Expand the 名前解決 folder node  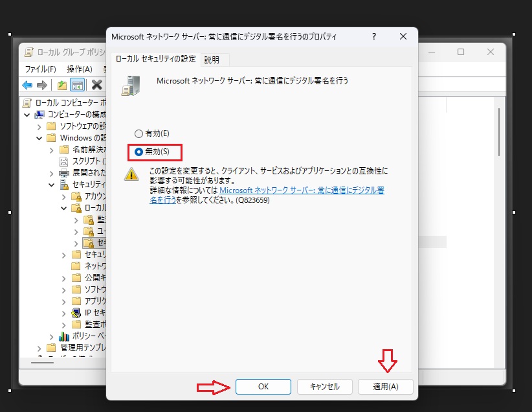click(x=52, y=150)
